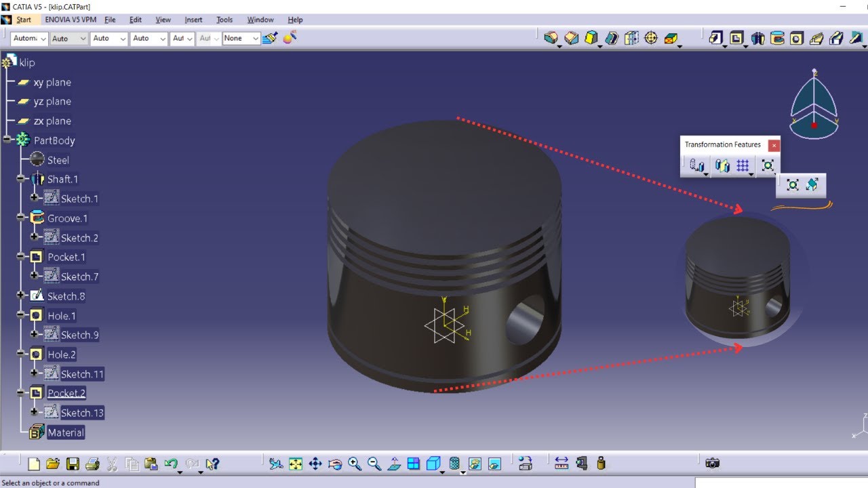Select the Translation icon in Transformation Features
This screenshot has width=868, height=488.
click(x=696, y=165)
